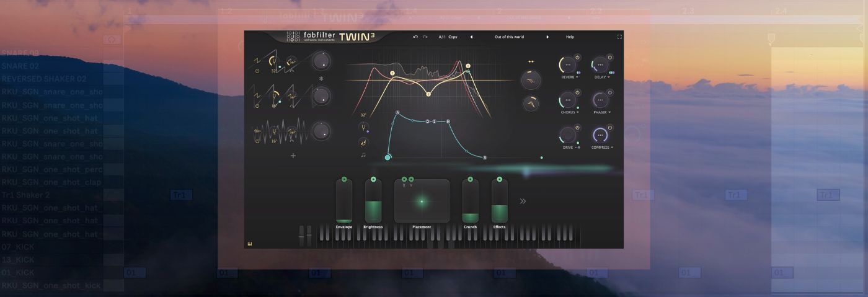
Task: Open the CHORUS type dropdown
Action: click(x=570, y=112)
